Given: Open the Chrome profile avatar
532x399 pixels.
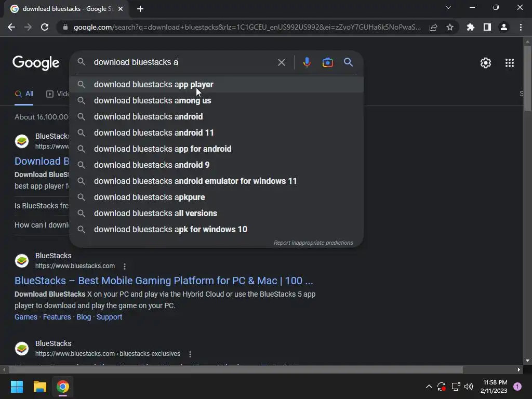Looking at the screenshot, I should point(504,27).
